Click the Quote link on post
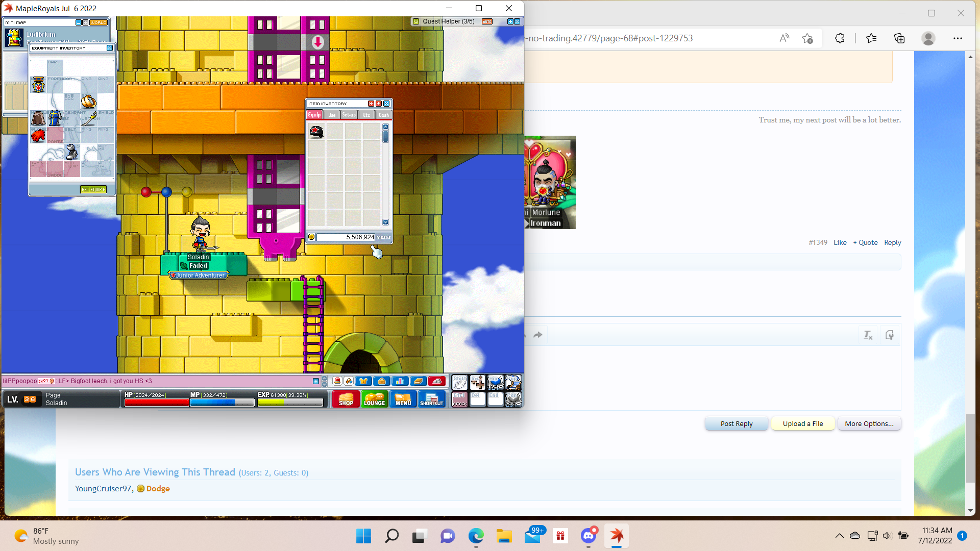Viewport: 980px width, 551px height. tap(866, 242)
